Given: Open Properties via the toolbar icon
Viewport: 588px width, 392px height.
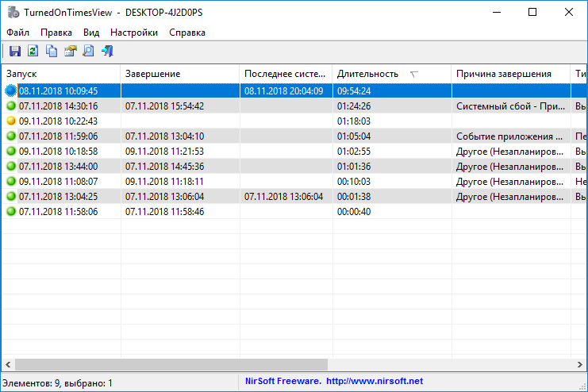Looking at the screenshot, I should (x=70, y=51).
